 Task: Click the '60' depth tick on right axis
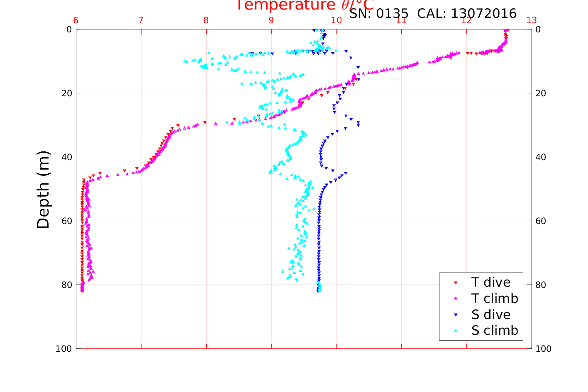[541, 221]
